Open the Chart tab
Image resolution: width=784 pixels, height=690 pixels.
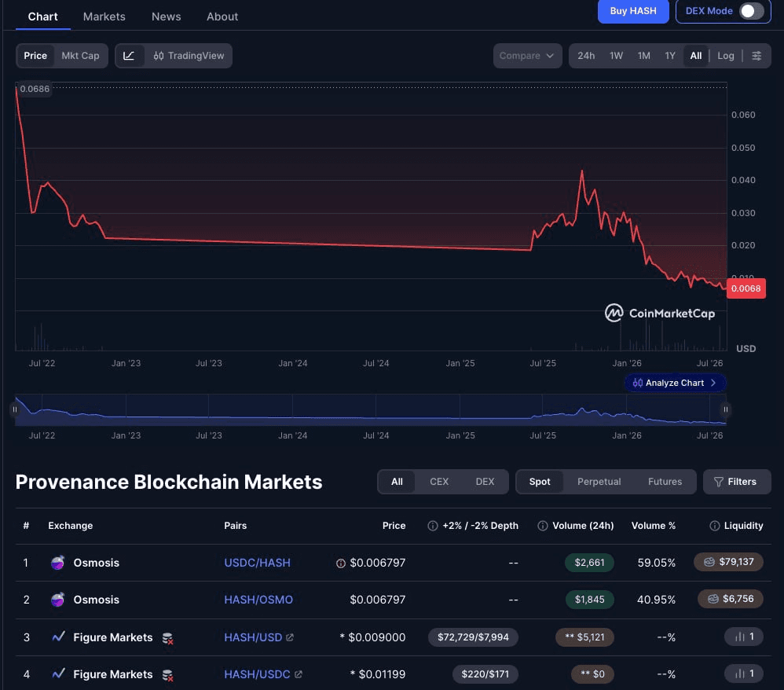click(42, 17)
